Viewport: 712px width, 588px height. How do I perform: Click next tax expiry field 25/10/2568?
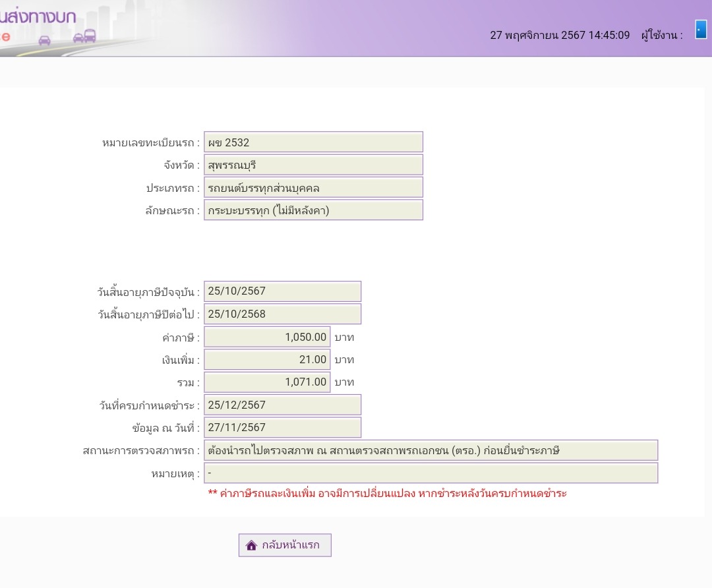[282, 314]
